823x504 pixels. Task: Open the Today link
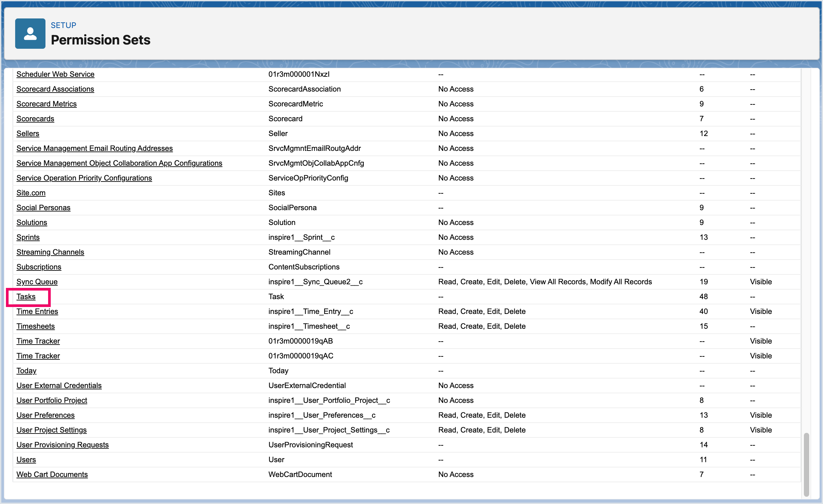click(x=26, y=370)
